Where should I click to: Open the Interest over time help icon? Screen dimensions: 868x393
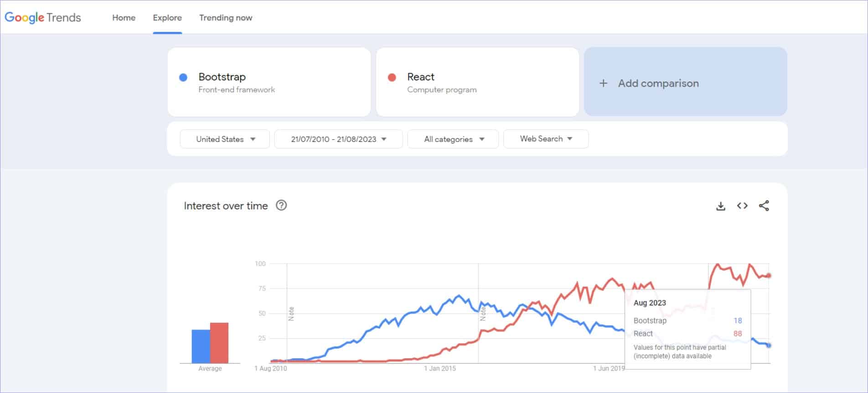click(x=281, y=205)
